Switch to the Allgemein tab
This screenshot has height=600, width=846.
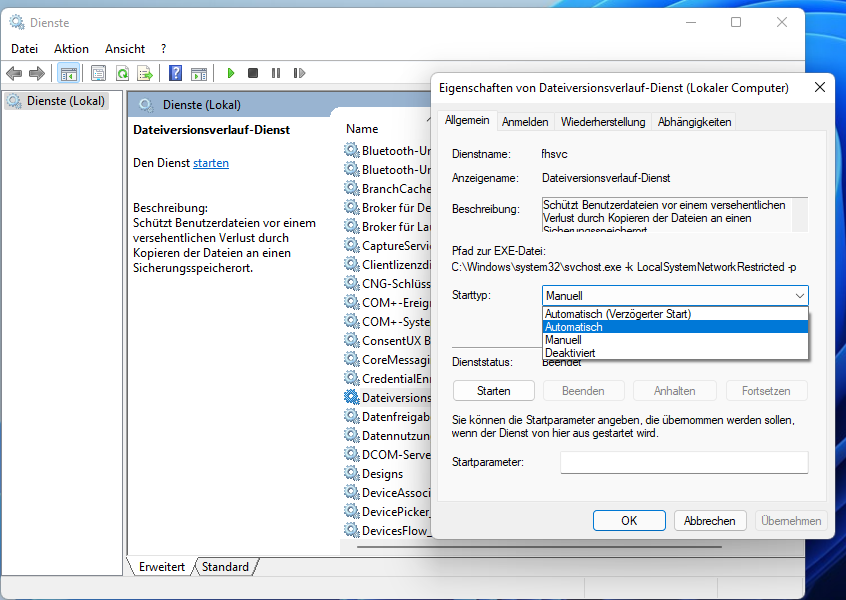coord(467,120)
